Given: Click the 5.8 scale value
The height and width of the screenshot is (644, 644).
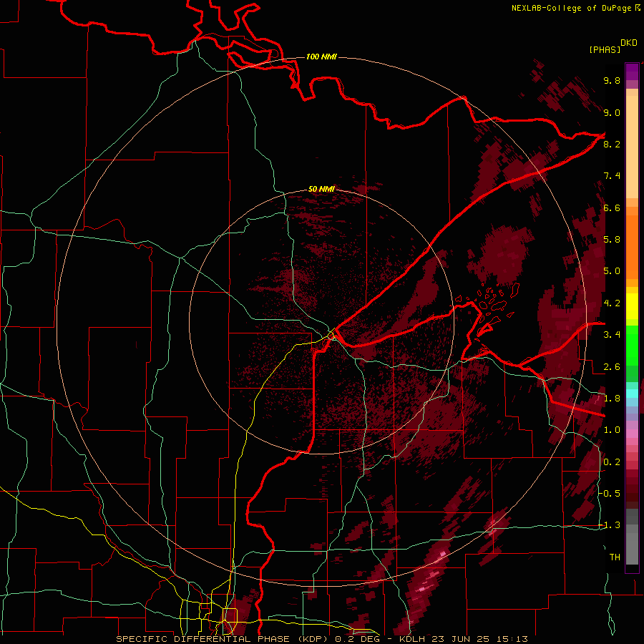Looking at the screenshot, I should (612, 240).
